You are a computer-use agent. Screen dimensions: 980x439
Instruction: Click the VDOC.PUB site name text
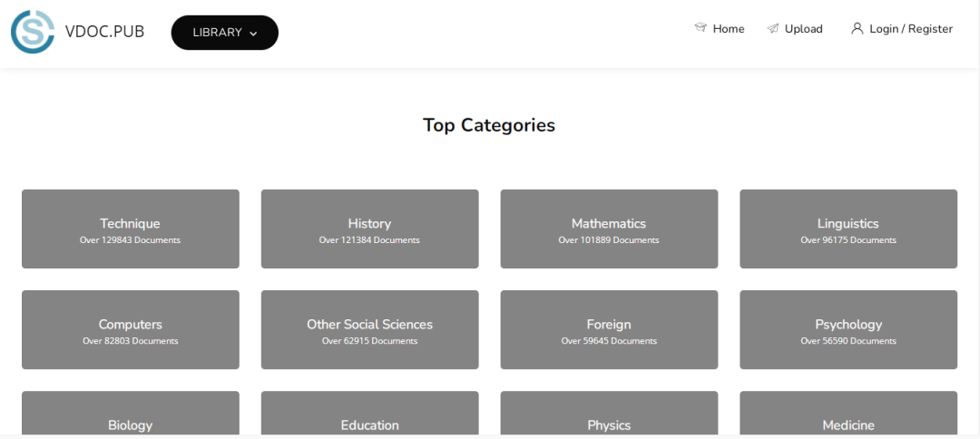pyautogui.click(x=104, y=33)
